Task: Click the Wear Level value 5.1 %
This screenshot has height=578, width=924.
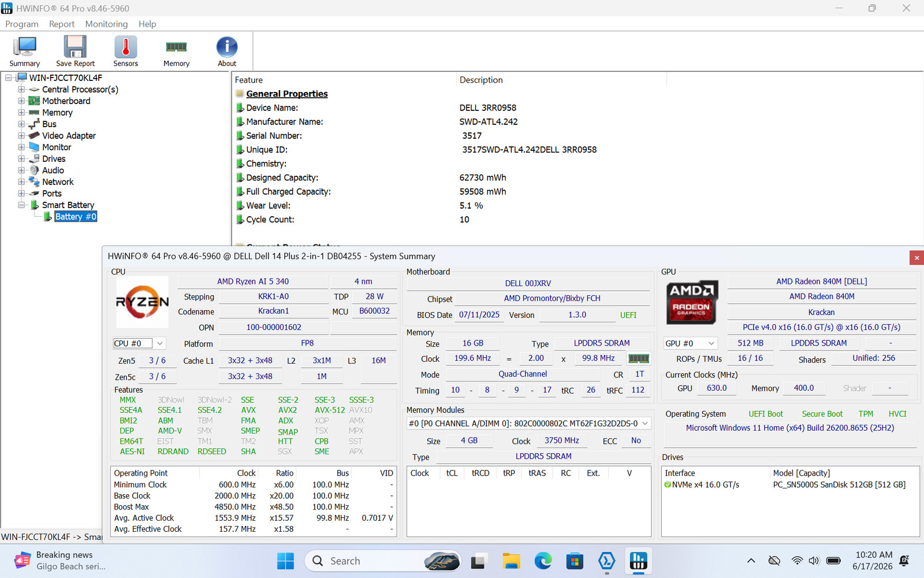Action: 471,206
